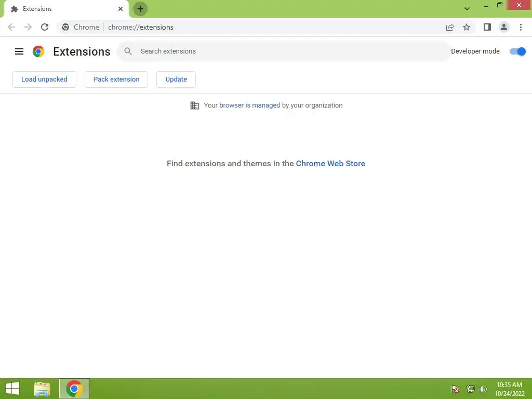Screen dimensions: 532x399
Task: Click Pack extension button
Action: [x=116, y=79]
